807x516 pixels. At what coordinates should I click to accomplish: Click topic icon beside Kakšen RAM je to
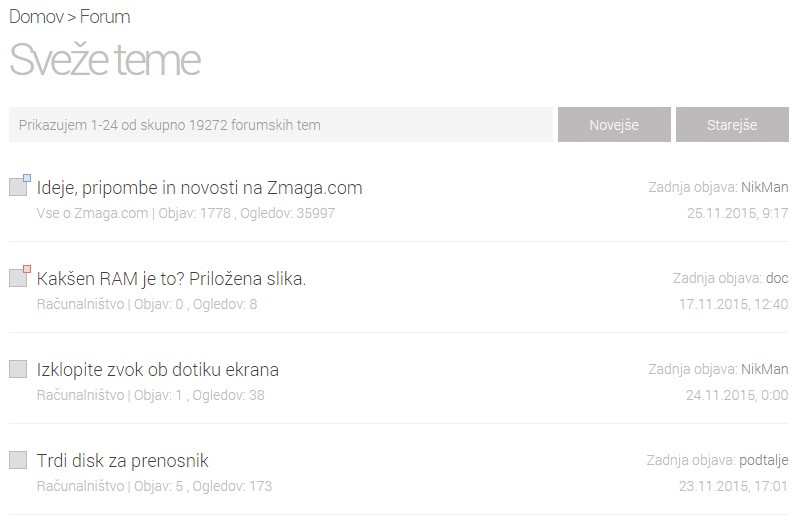(x=18, y=278)
